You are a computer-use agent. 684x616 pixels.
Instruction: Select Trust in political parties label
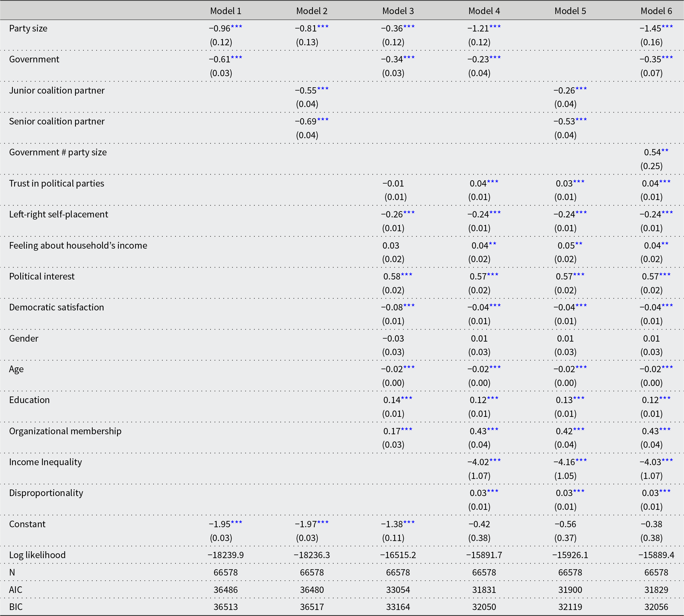(x=56, y=184)
